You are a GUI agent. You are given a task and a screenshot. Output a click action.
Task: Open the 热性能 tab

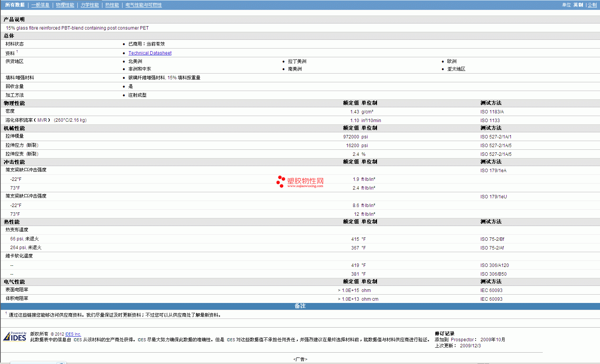[112, 5]
